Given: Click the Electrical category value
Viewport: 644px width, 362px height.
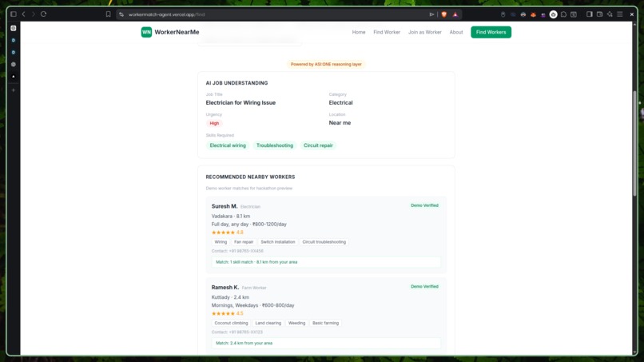Looking at the screenshot, I should tap(340, 103).
